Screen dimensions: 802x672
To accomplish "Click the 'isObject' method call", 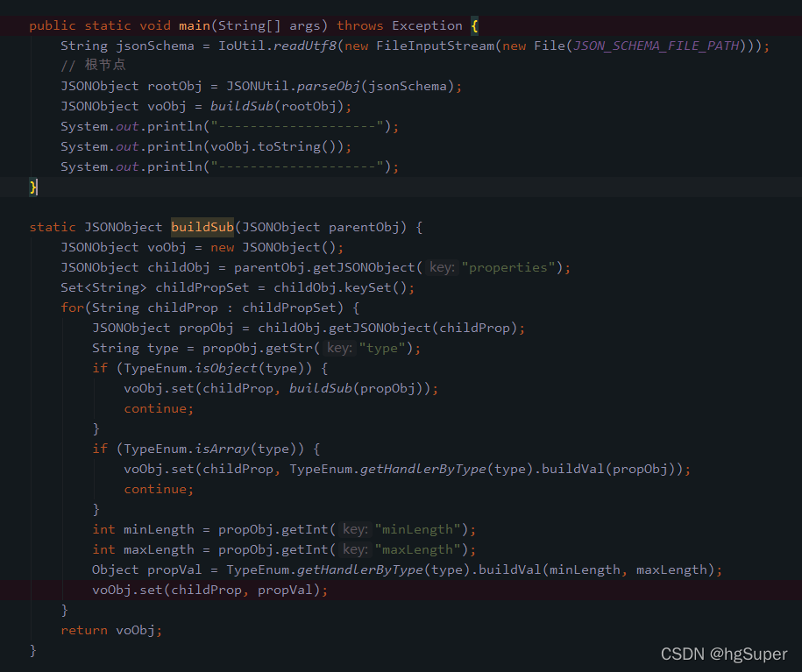I will point(225,368).
